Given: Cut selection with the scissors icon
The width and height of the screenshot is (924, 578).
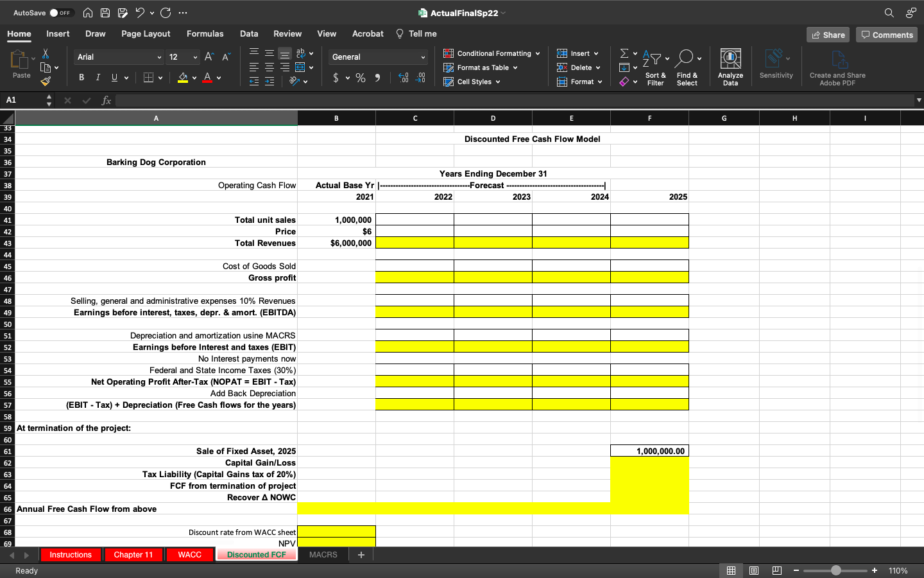Looking at the screenshot, I should (x=46, y=54).
